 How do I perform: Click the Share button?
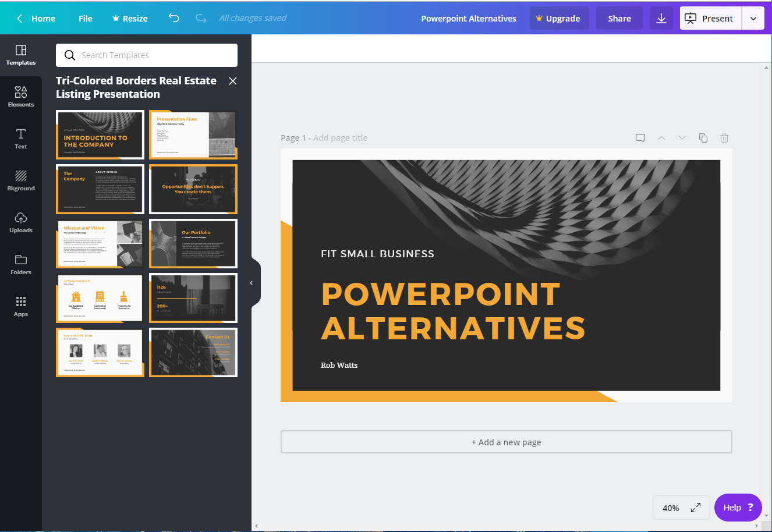(619, 19)
